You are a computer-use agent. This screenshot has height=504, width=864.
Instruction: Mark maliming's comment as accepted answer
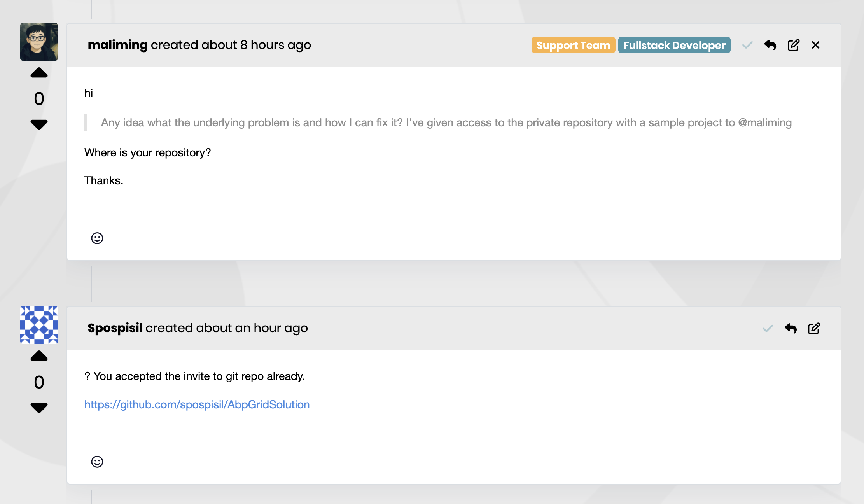point(747,45)
